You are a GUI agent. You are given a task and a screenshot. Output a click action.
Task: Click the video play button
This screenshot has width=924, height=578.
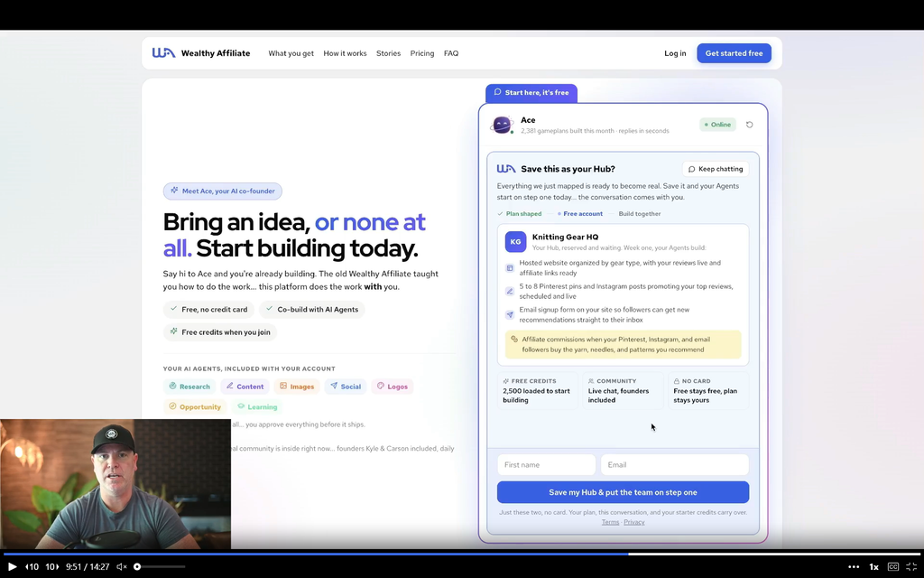[x=12, y=567]
